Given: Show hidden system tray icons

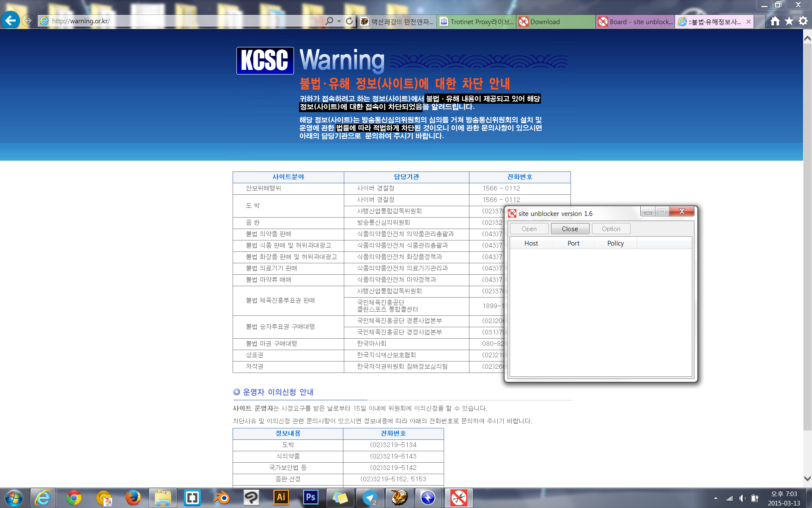Looking at the screenshot, I should coord(716,498).
